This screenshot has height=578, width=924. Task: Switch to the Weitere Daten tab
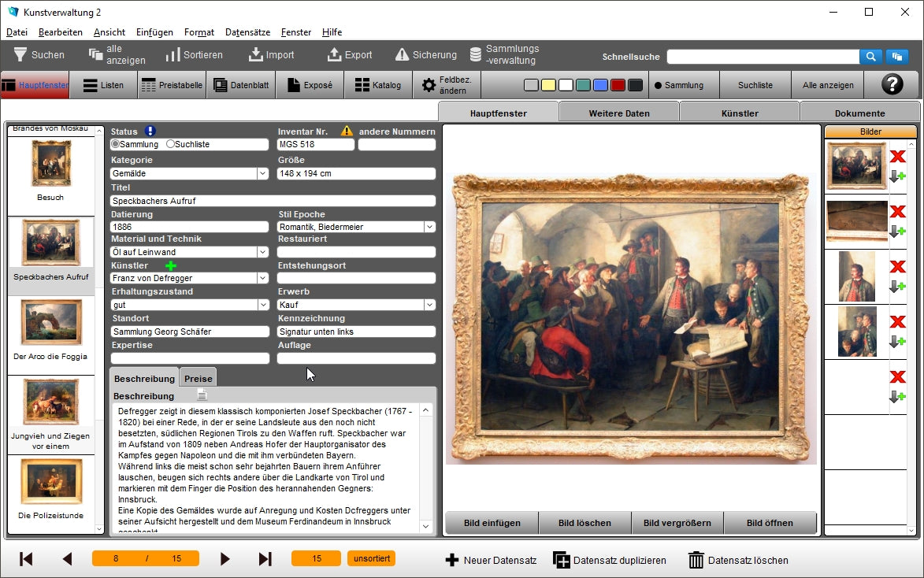pos(619,113)
